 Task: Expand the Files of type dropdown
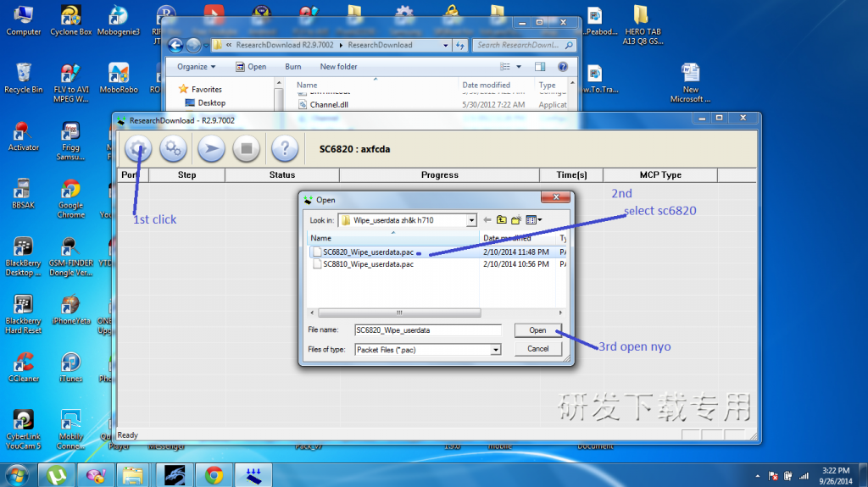pos(496,350)
